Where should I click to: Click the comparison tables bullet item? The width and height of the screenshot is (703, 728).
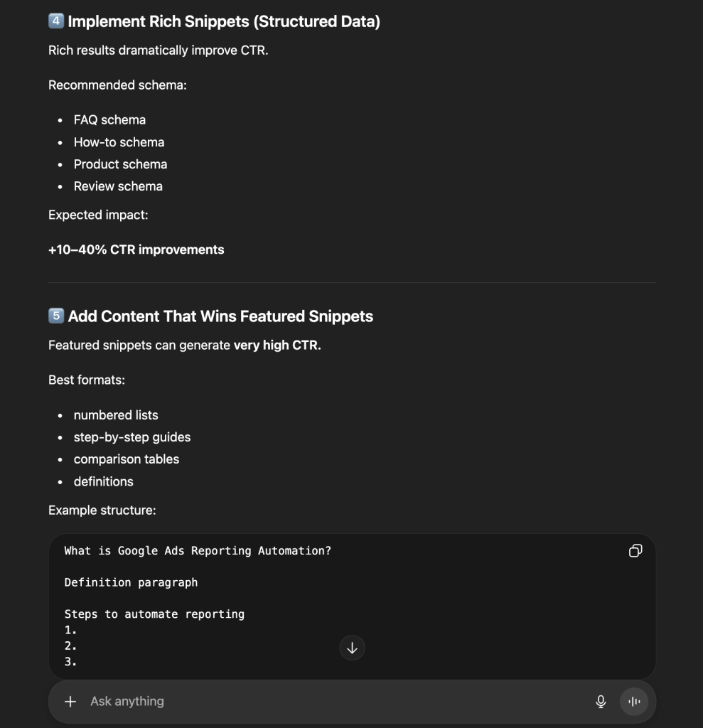pyautogui.click(x=127, y=459)
